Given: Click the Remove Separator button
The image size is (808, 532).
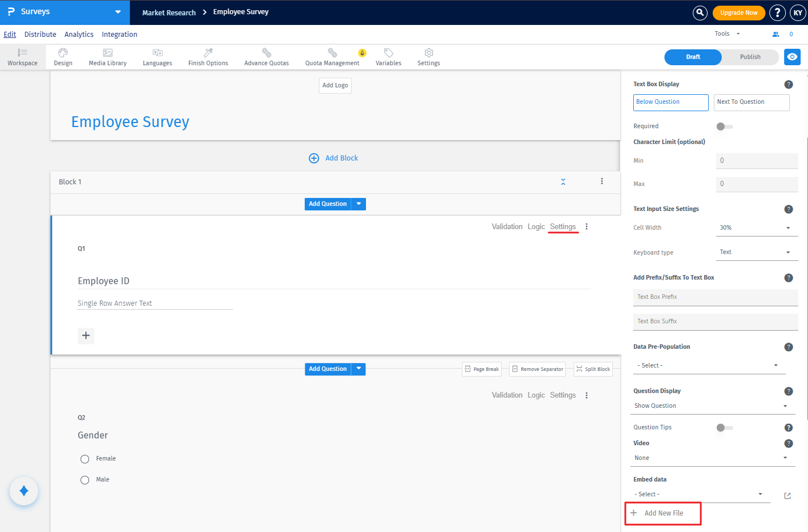Looking at the screenshot, I should (x=537, y=369).
